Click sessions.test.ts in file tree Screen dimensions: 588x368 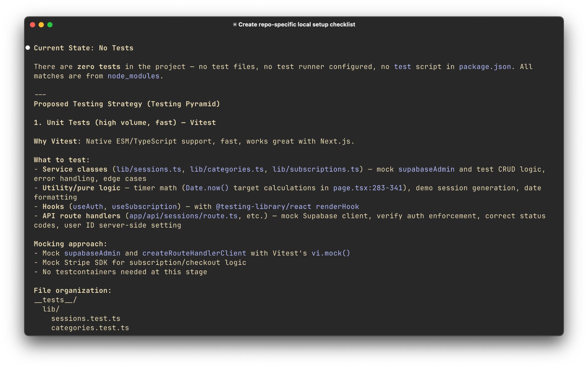click(86, 319)
